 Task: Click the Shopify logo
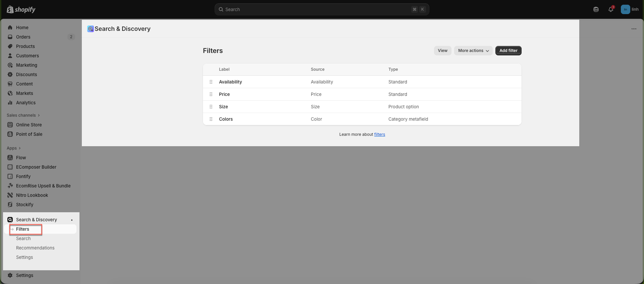click(21, 9)
